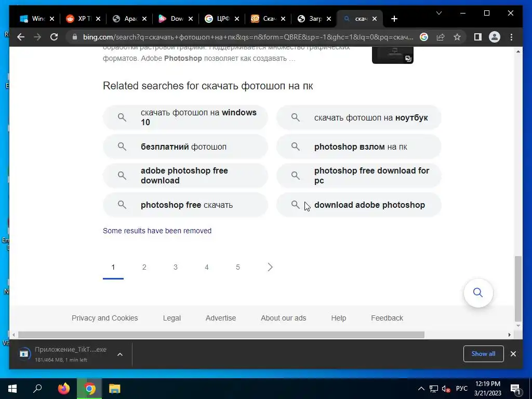
Task: Open the notification center icon
Action: click(x=515, y=389)
